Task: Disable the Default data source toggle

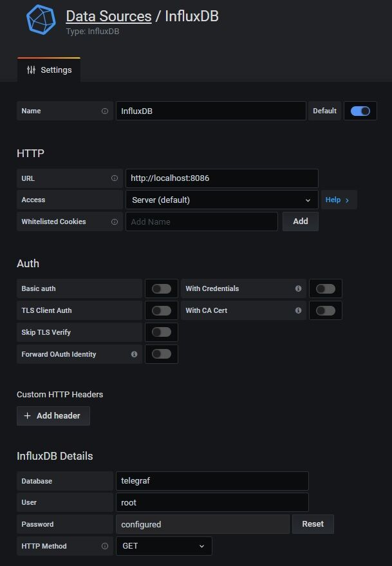Action: coord(360,111)
